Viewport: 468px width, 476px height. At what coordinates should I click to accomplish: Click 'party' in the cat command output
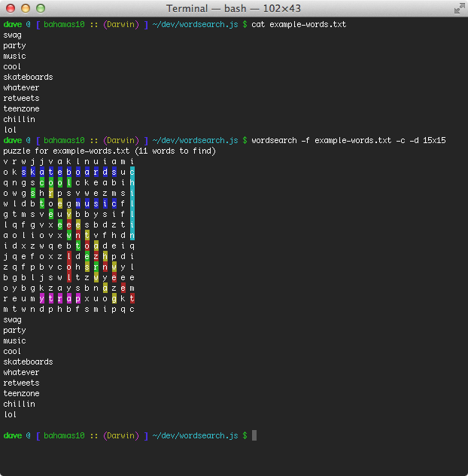click(14, 45)
